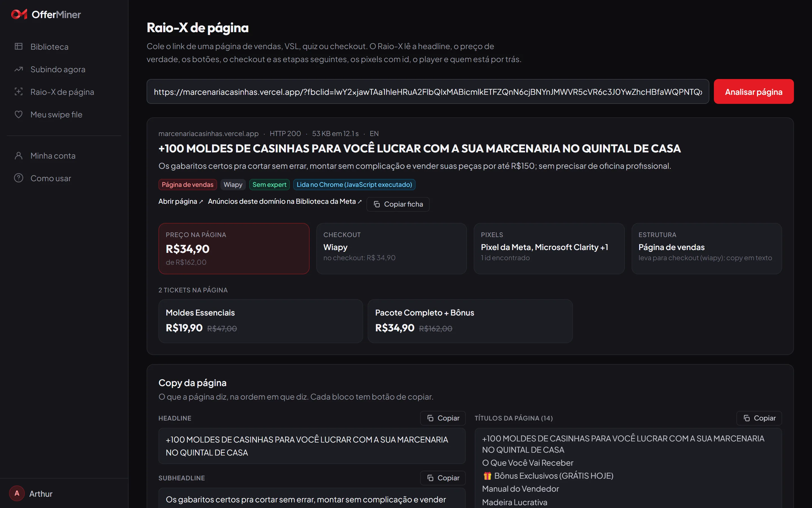Screen dimensions: 812x508
Task: Select the Checkout Wiapy card
Action: [x=392, y=249]
